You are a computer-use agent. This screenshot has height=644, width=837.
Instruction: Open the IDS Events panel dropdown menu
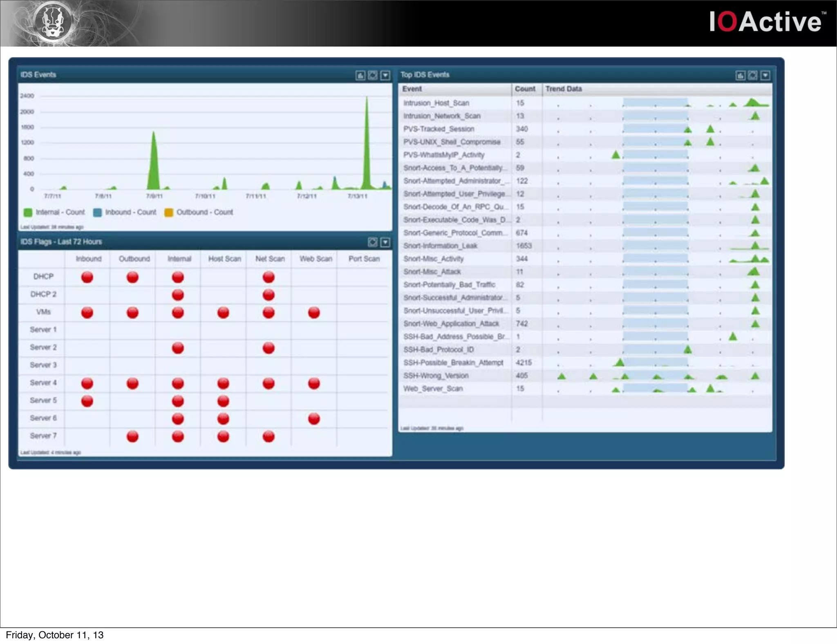385,76
